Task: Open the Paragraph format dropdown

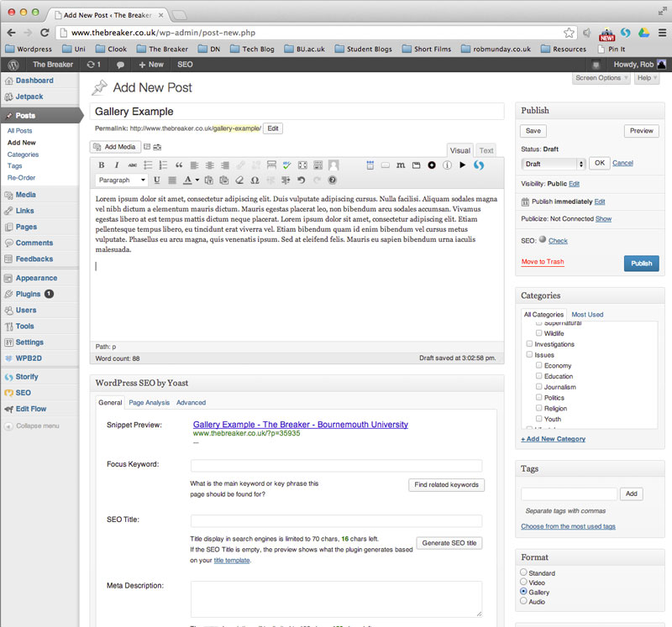Action: pos(121,180)
